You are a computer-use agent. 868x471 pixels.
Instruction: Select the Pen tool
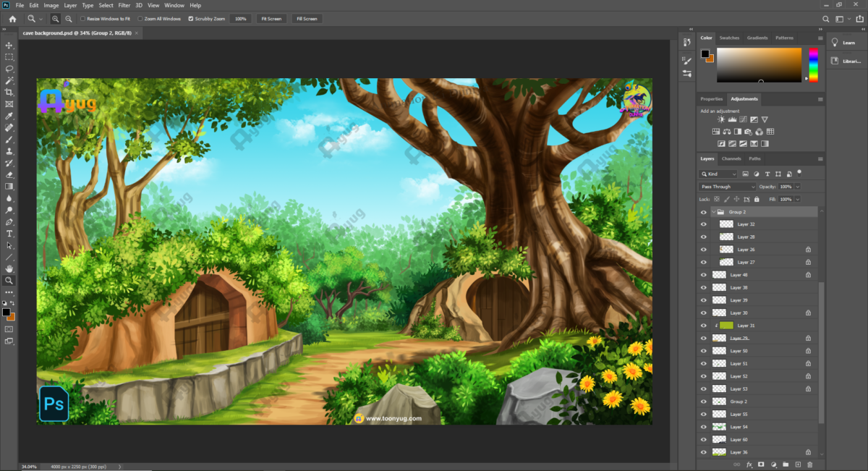[9, 221]
